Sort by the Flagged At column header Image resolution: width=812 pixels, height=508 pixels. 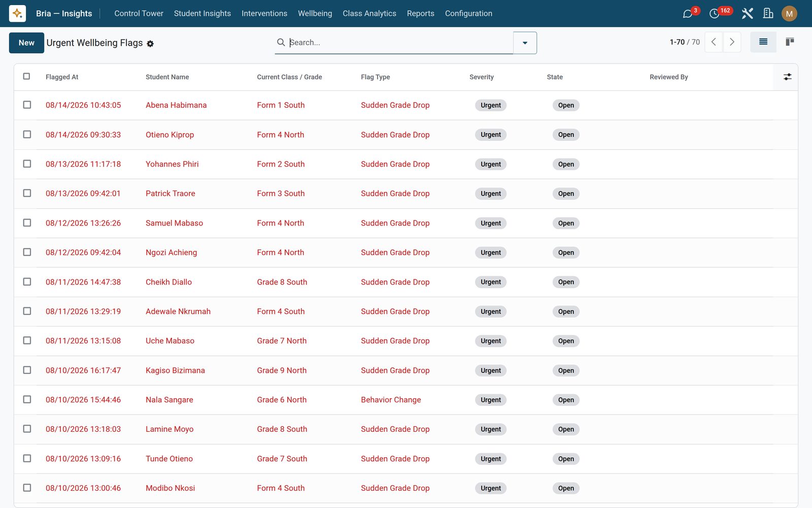click(62, 77)
